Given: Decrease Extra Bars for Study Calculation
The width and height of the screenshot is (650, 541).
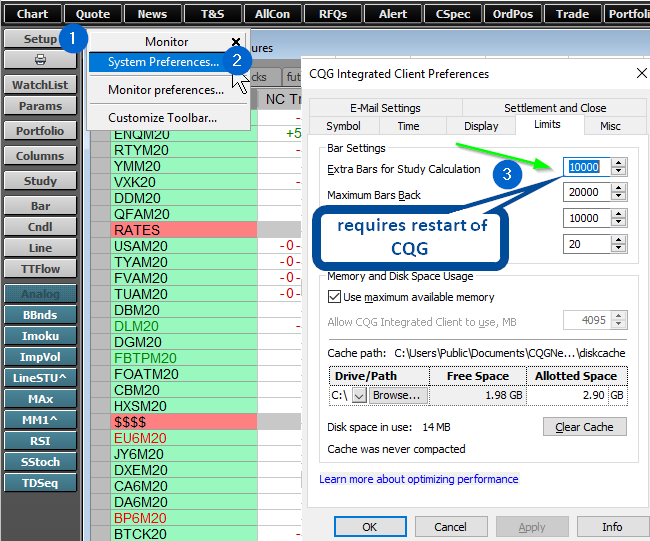Looking at the screenshot, I should (x=618, y=171).
